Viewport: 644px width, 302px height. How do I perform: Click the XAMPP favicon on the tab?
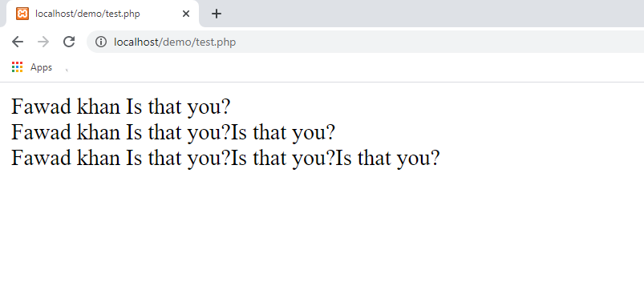22,14
